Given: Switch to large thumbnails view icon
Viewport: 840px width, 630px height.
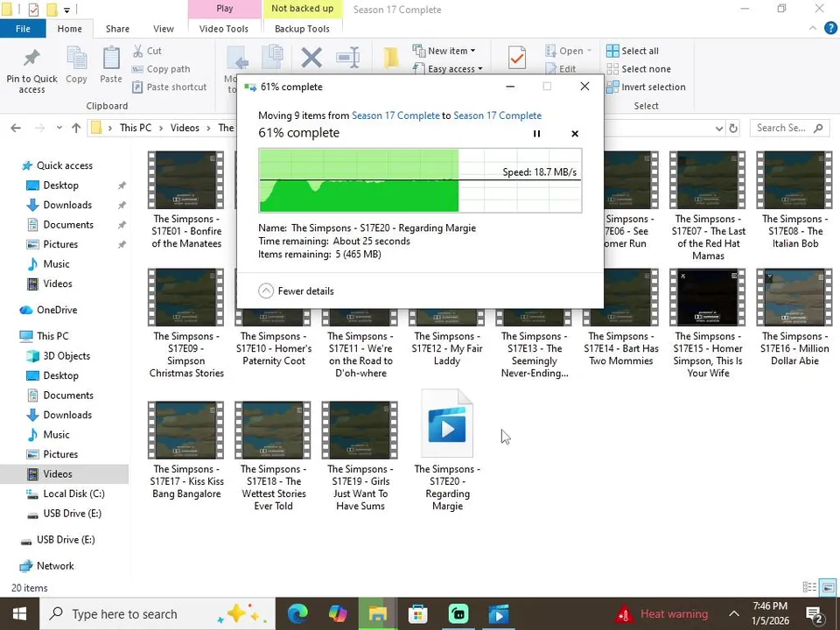Looking at the screenshot, I should 829,587.
